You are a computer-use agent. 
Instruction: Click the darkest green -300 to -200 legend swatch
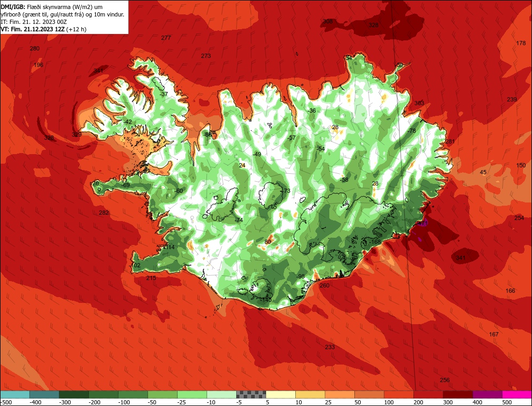tap(73, 394)
